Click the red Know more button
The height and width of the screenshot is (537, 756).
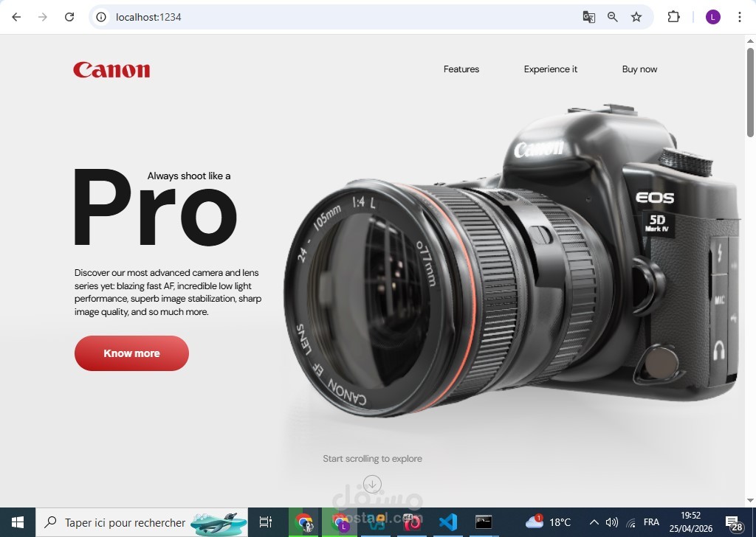131,353
